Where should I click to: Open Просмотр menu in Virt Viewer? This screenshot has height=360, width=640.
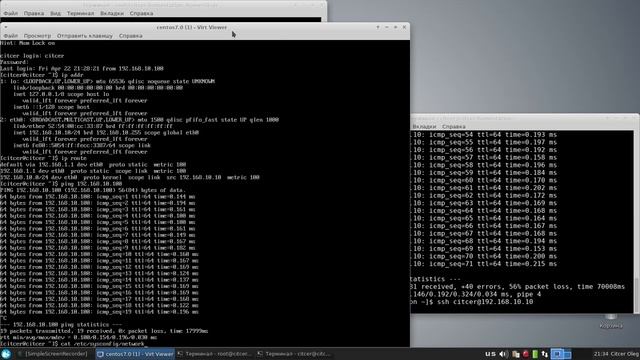[x=38, y=36]
